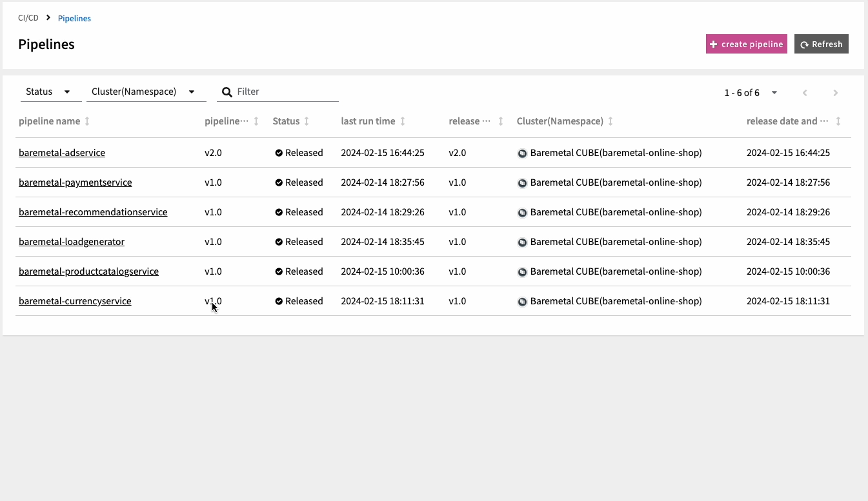Click the create pipeline button
This screenshot has width=868, height=501.
746,44
